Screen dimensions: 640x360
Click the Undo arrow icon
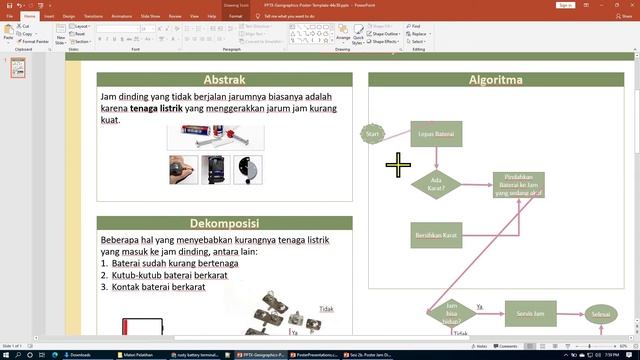point(19,5)
